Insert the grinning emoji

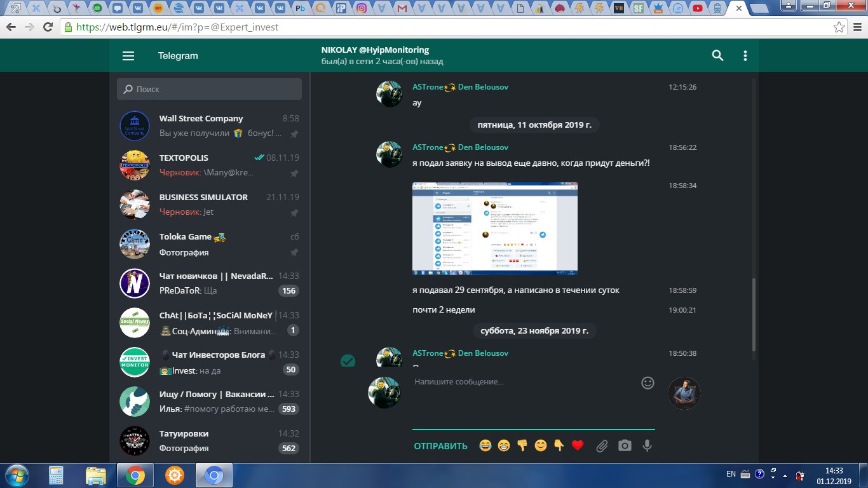[x=504, y=446]
